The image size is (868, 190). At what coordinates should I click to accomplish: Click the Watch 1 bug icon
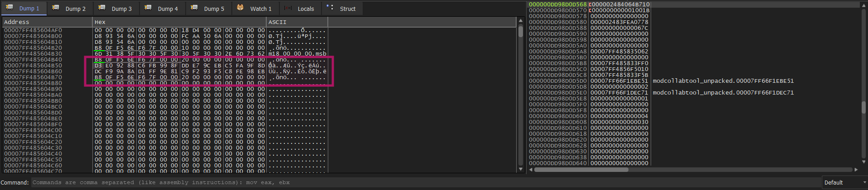pyautogui.click(x=240, y=8)
